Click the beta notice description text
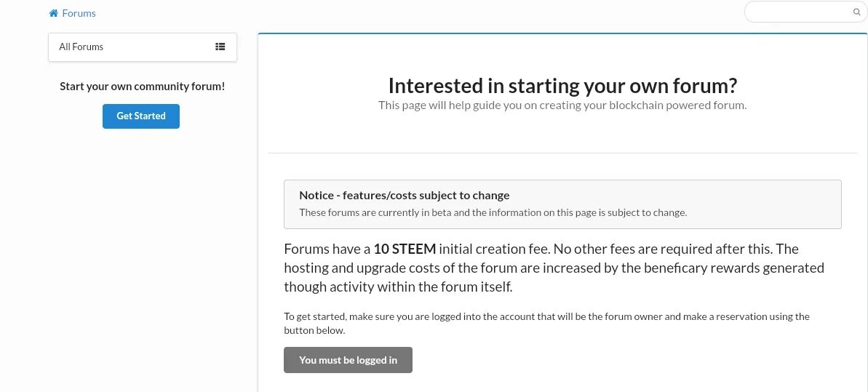868x392 pixels. [x=493, y=212]
